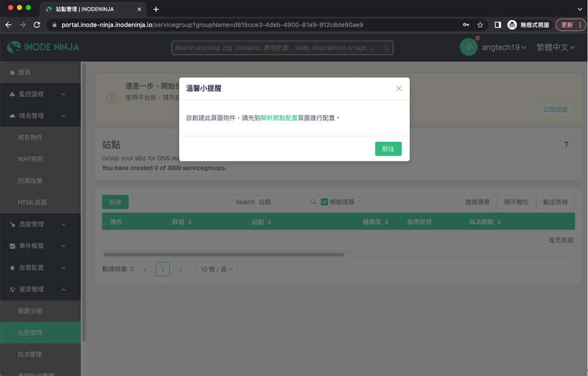The width and height of the screenshot is (588, 376).
Task: Reload the page with refresh icon
Action: [37, 25]
